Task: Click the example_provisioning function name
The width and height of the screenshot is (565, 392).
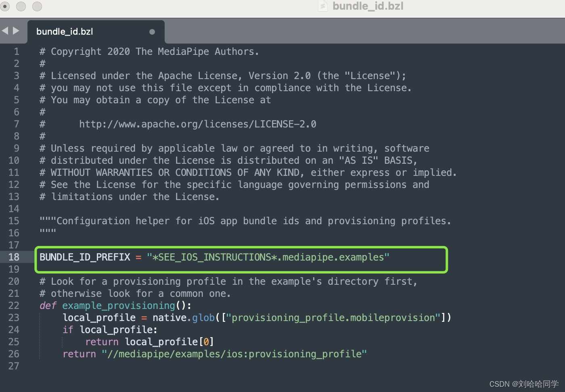Action: 119,306
